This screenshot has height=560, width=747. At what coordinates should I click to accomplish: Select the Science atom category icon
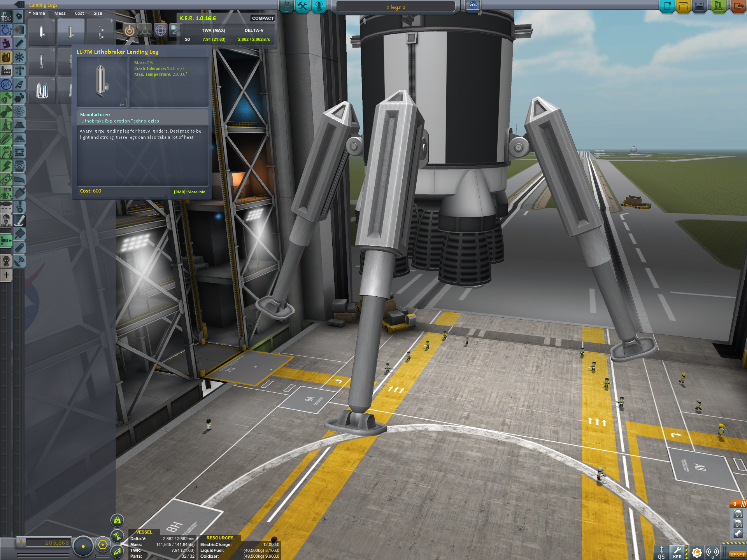19,112
